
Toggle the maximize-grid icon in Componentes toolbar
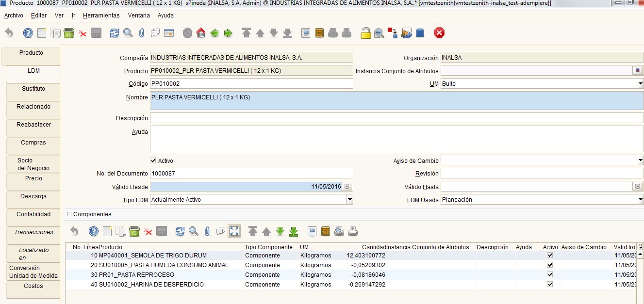pyautogui.click(x=234, y=231)
